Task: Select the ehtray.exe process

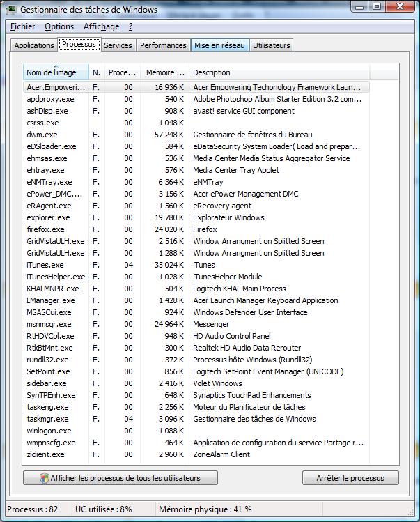Action: pos(196,170)
